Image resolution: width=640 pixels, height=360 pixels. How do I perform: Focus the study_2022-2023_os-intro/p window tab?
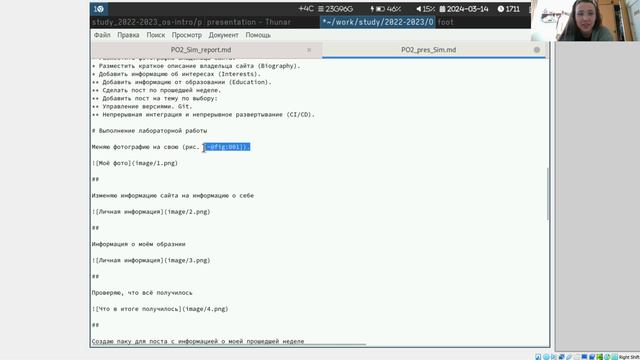coord(147,22)
